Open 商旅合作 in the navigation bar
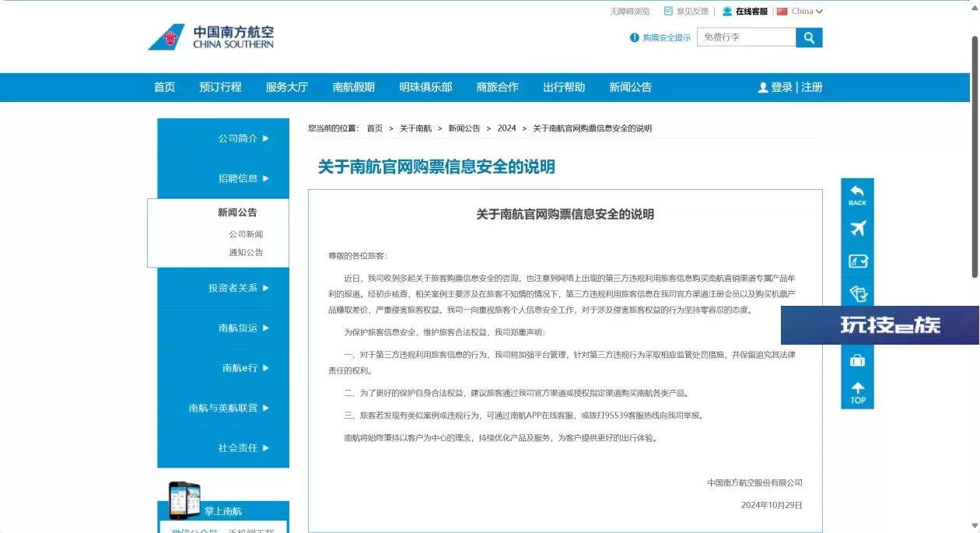The height and width of the screenshot is (533, 980). [x=498, y=87]
